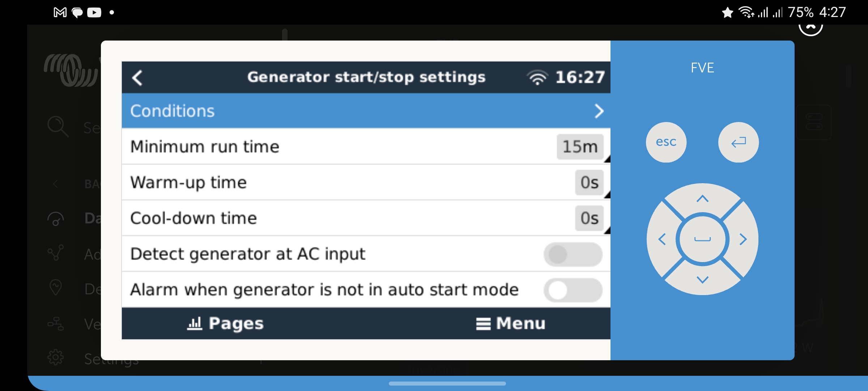Tap the YouTube notification icon

click(94, 13)
